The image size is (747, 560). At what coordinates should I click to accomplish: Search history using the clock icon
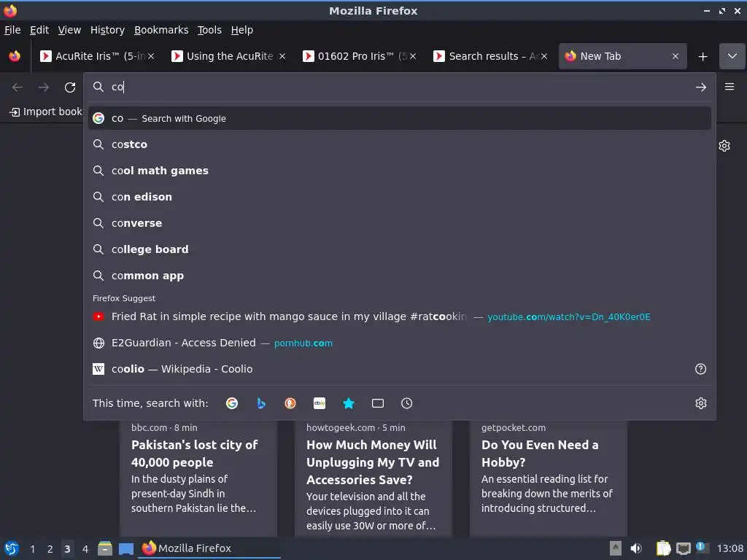click(x=407, y=403)
